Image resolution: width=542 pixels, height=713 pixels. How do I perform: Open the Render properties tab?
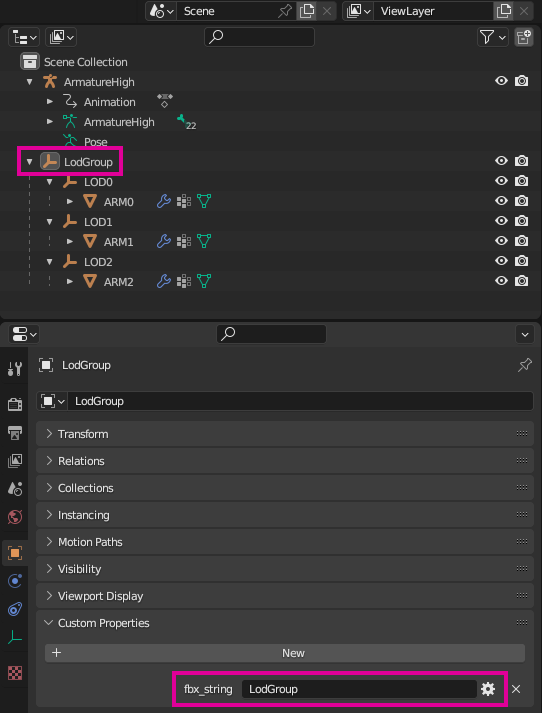point(15,404)
